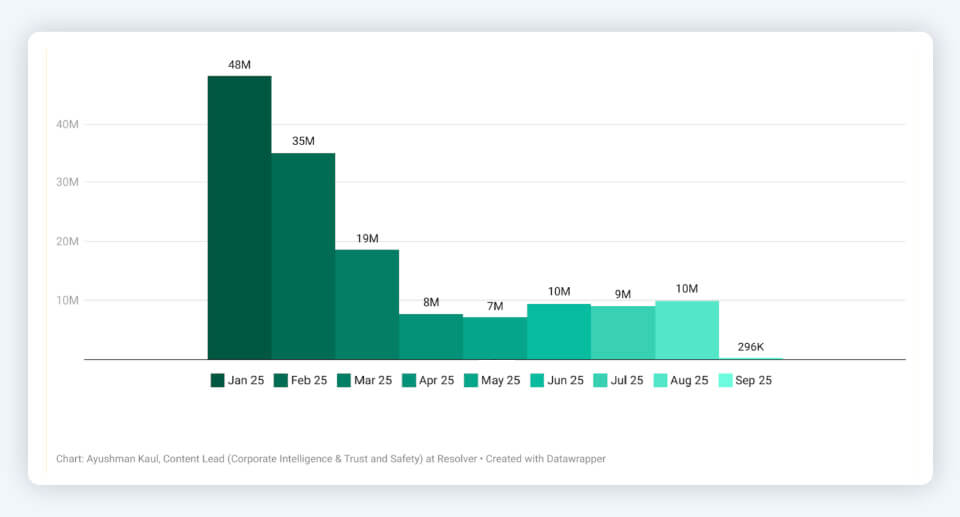Select the Jun 25 legend swatch
Screen dimensions: 960x517
(x=537, y=380)
